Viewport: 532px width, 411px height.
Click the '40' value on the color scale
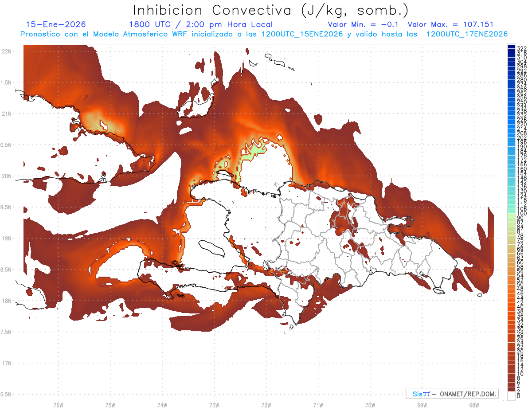pyautogui.click(x=520, y=307)
